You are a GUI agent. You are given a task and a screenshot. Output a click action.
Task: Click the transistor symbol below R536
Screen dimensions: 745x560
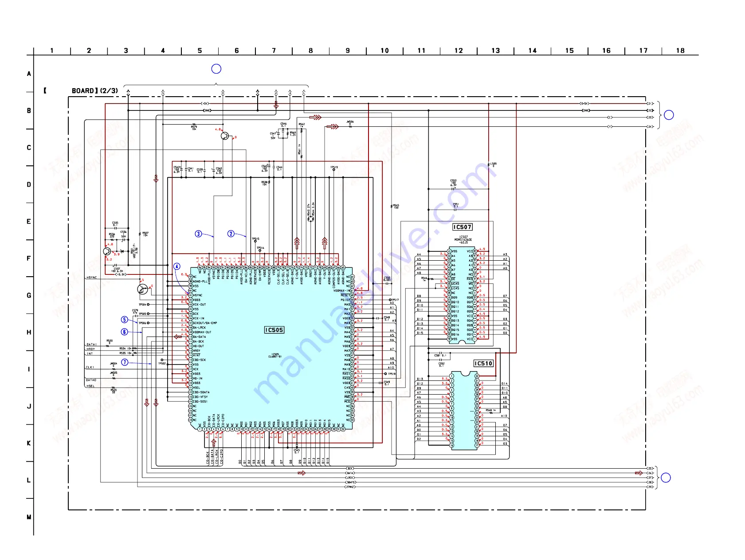[x=107, y=251]
